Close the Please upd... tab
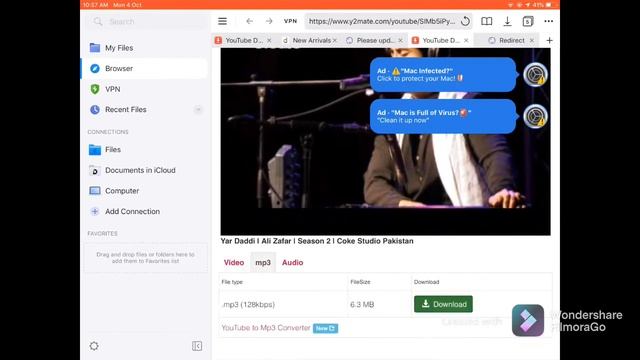 400,40
